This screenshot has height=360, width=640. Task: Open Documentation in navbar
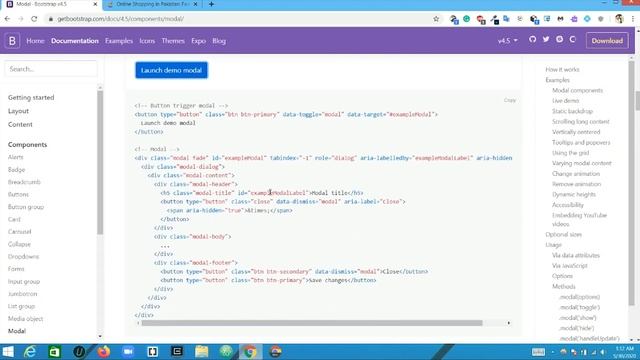pyautogui.click(x=75, y=41)
